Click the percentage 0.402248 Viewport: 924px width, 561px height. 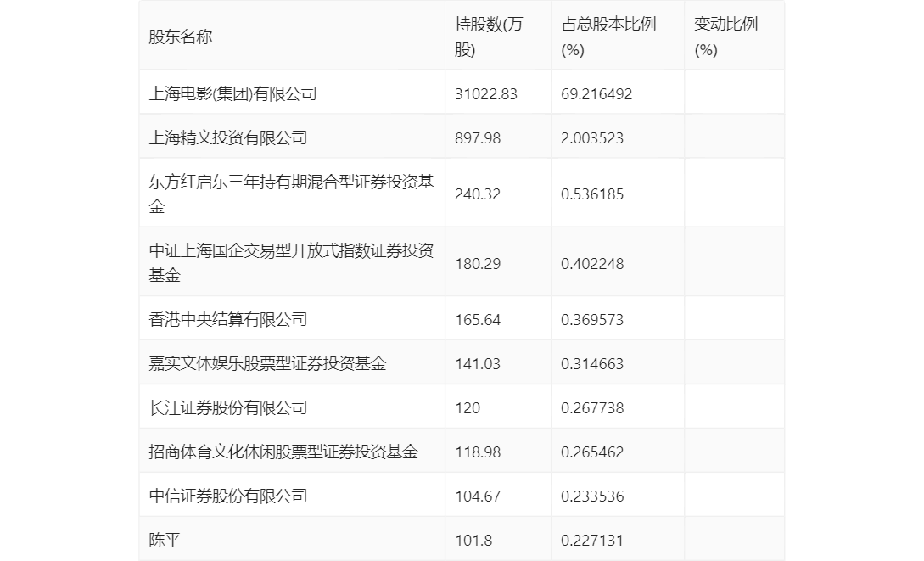pyautogui.click(x=591, y=263)
